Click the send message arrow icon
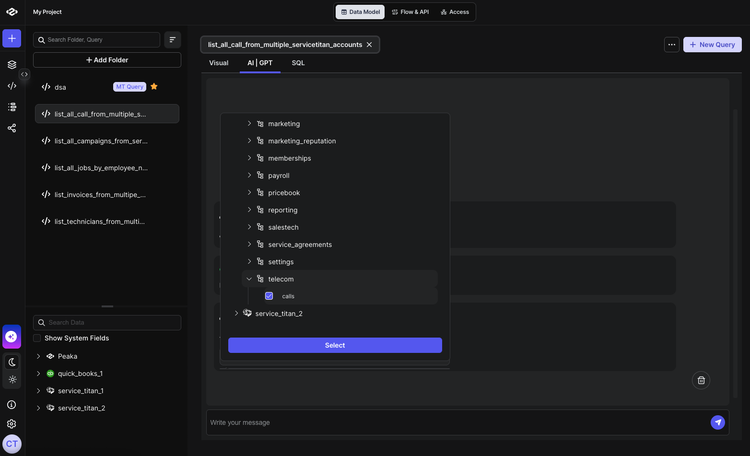750x456 pixels. (x=717, y=422)
